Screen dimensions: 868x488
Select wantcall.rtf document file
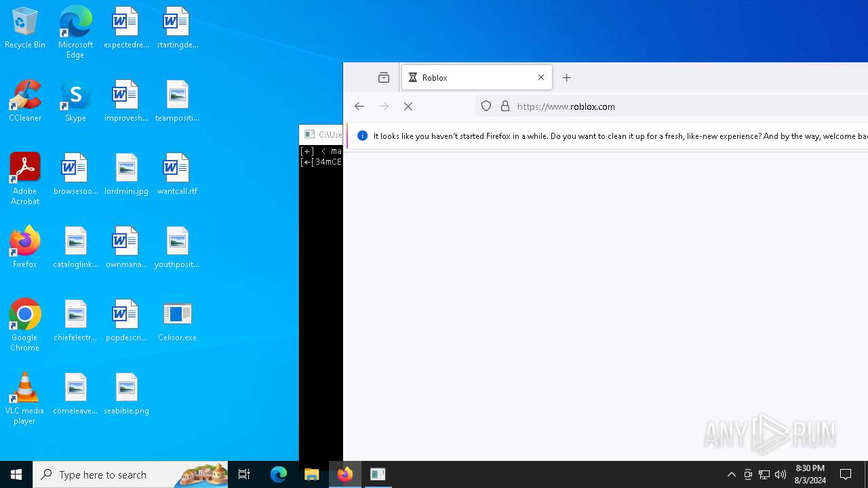tap(177, 175)
